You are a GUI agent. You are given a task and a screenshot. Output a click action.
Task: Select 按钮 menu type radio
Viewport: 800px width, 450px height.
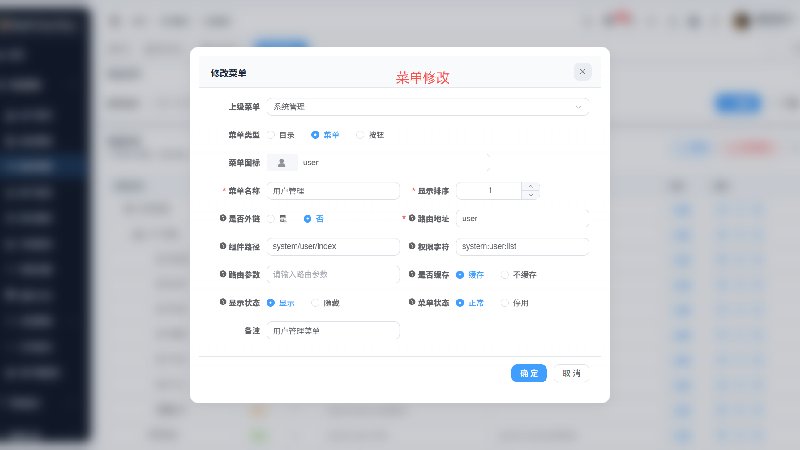coord(370,135)
